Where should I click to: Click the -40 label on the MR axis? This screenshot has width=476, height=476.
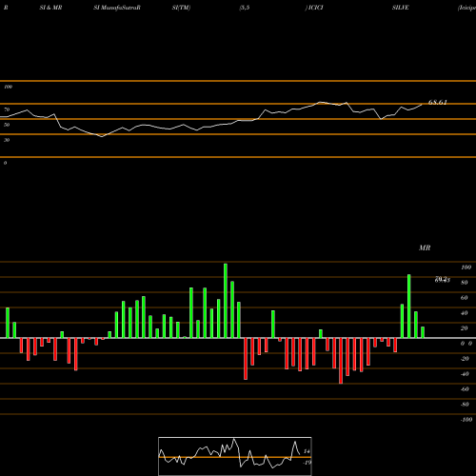(x=465, y=374)
